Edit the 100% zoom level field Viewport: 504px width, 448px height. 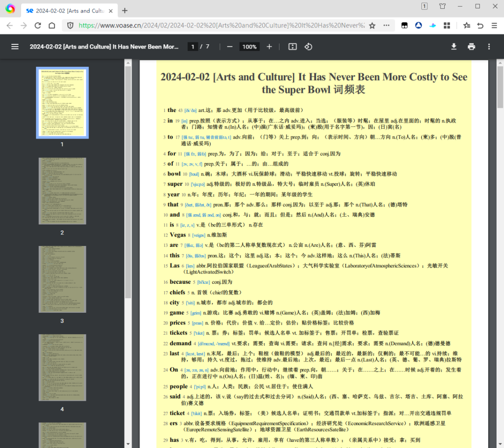pos(249,47)
